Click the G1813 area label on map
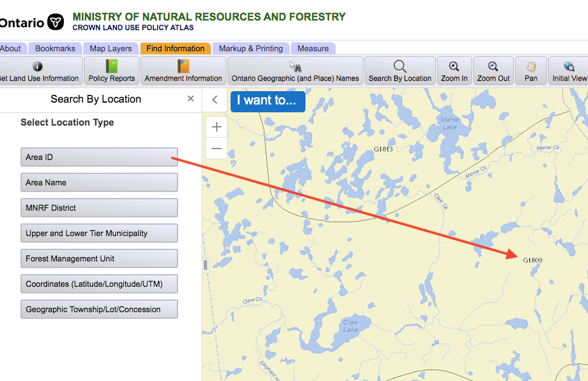Image resolution: width=588 pixels, height=381 pixels. coord(383,149)
